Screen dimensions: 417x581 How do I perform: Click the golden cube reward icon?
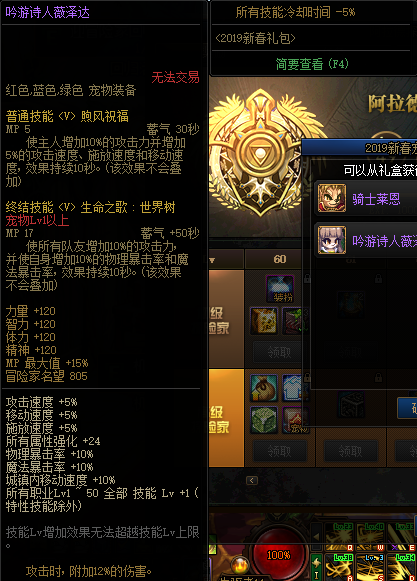264,321
